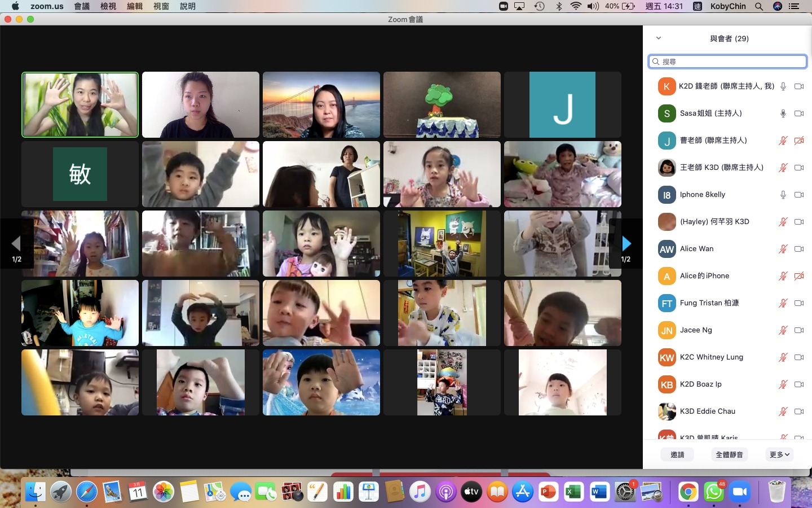Open the 更多 dropdown menu

pos(779,454)
